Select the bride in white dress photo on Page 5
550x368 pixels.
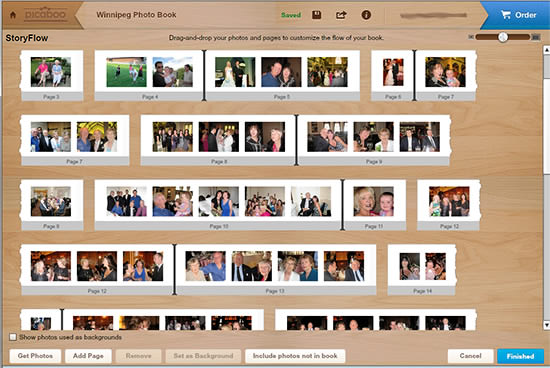(235, 72)
